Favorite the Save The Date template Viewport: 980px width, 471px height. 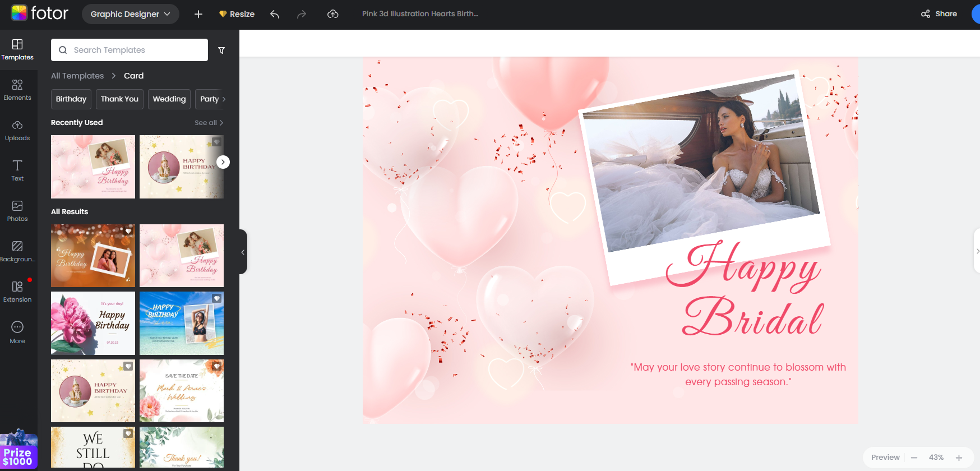[x=217, y=366]
